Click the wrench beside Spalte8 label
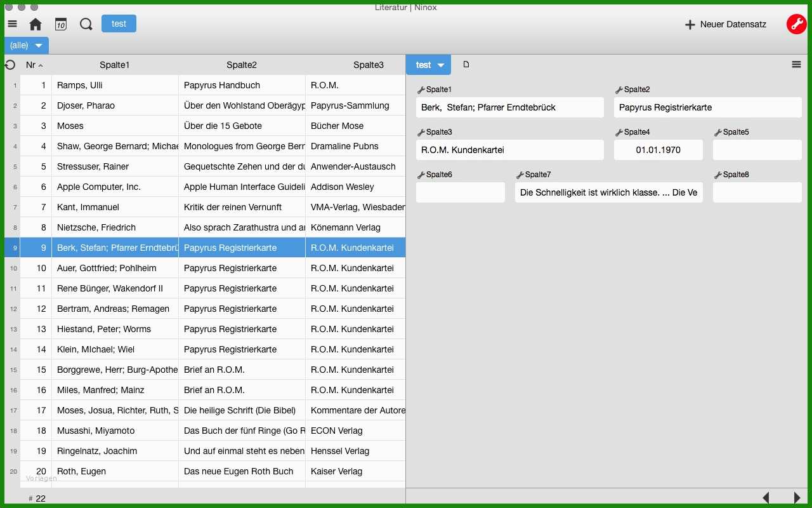The height and width of the screenshot is (508, 812). (718, 175)
